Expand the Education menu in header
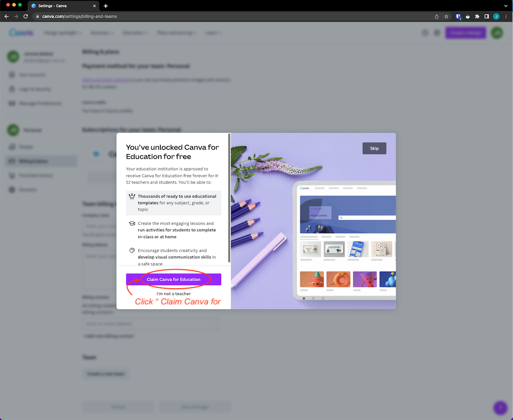513x420 pixels. [135, 33]
